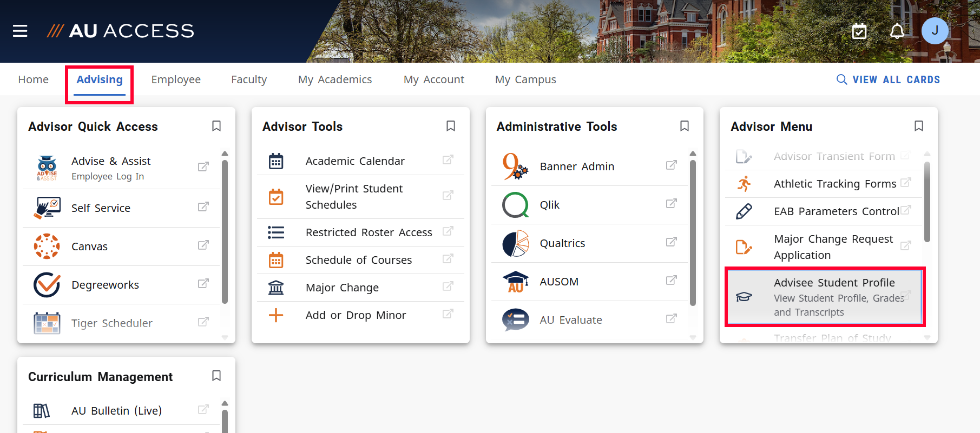The height and width of the screenshot is (433, 980).
Task: Open the notifications bell
Action: click(897, 31)
